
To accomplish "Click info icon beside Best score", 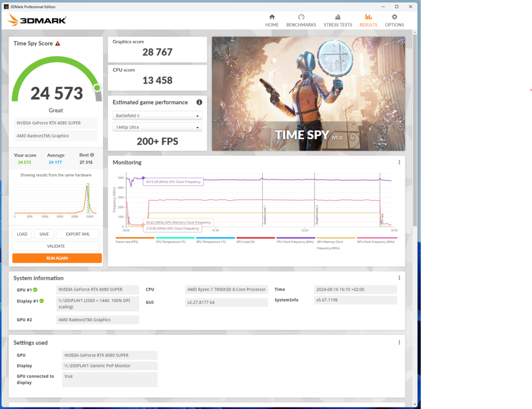I will [92, 155].
